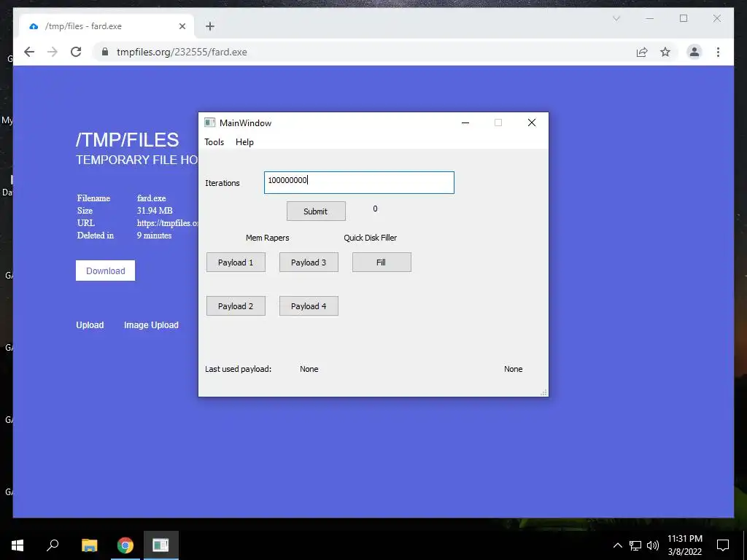The height and width of the screenshot is (560, 747).
Task: Click the window size grip corner
Action: pos(543,392)
